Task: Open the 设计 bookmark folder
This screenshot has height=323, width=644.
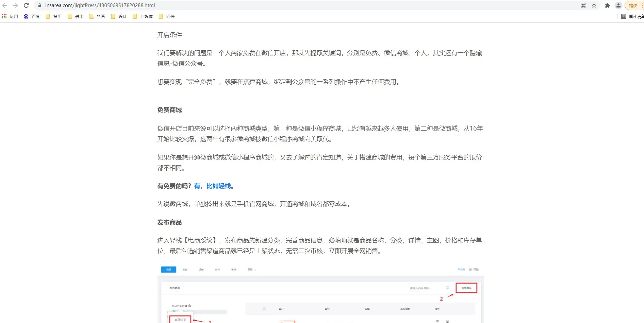Action: click(x=119, y=16)
